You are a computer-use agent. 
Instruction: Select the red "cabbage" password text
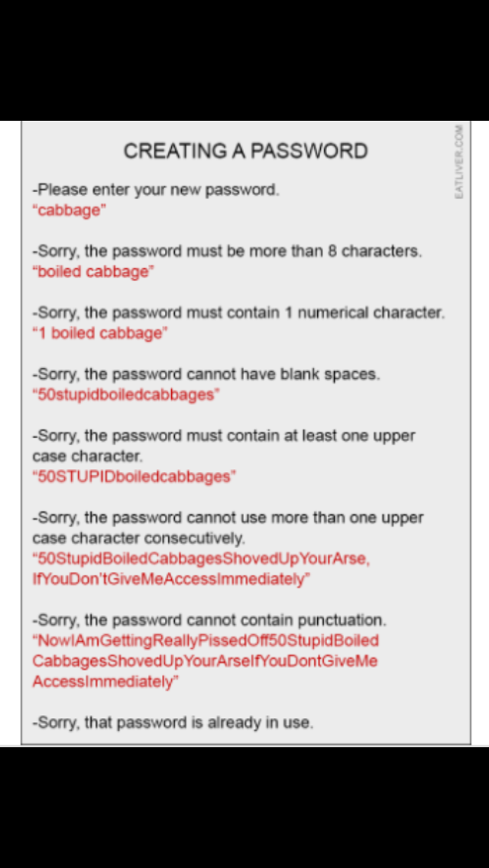tap(70, 210)
